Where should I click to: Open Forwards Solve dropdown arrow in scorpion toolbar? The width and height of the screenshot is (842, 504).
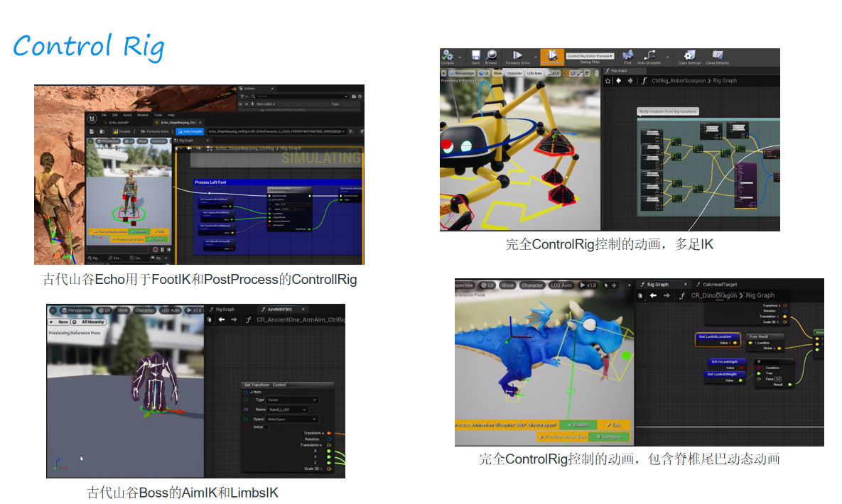(535, 57)
